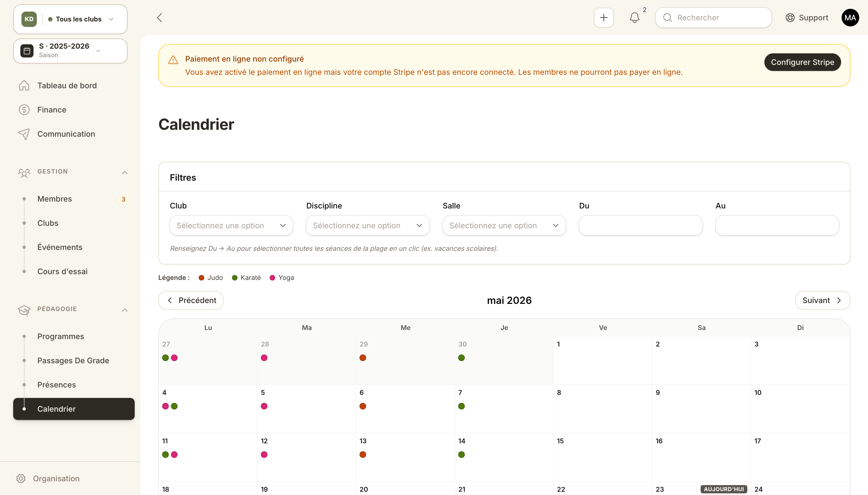Click the Membres badge showing 3
The width and height of the screenshot is (868, 495).
[x=124, y=199]
